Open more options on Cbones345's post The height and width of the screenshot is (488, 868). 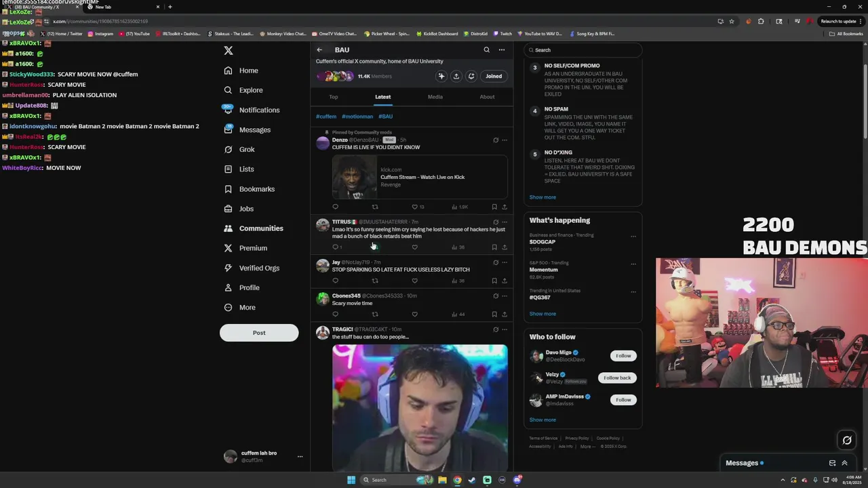click(504, 296)
